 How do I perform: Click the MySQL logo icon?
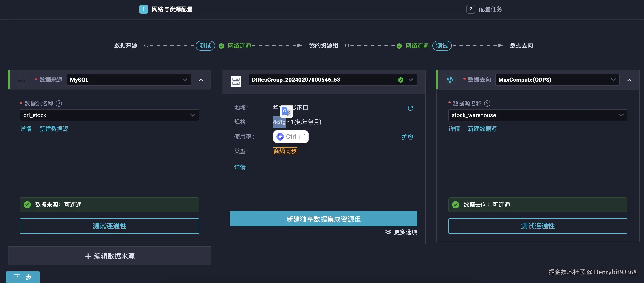pyautogui.click(x=22, y=80)
